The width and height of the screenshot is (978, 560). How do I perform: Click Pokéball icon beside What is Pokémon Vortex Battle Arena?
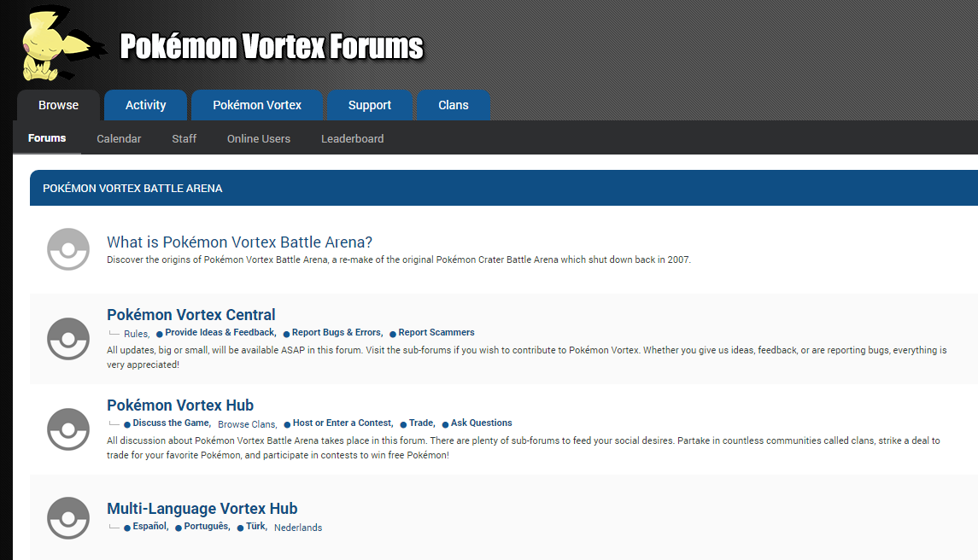68,249
